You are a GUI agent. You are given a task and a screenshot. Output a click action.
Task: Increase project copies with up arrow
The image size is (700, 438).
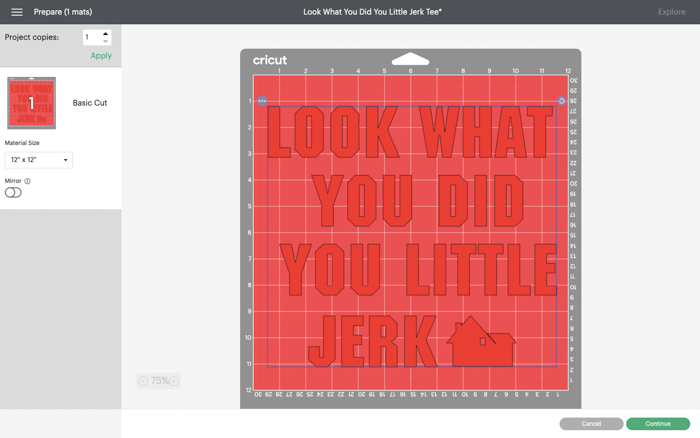[105, 33]
